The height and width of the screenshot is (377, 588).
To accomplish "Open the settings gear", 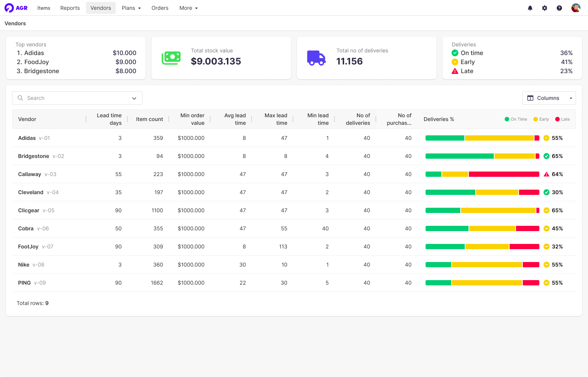I will tap(545, 8).
